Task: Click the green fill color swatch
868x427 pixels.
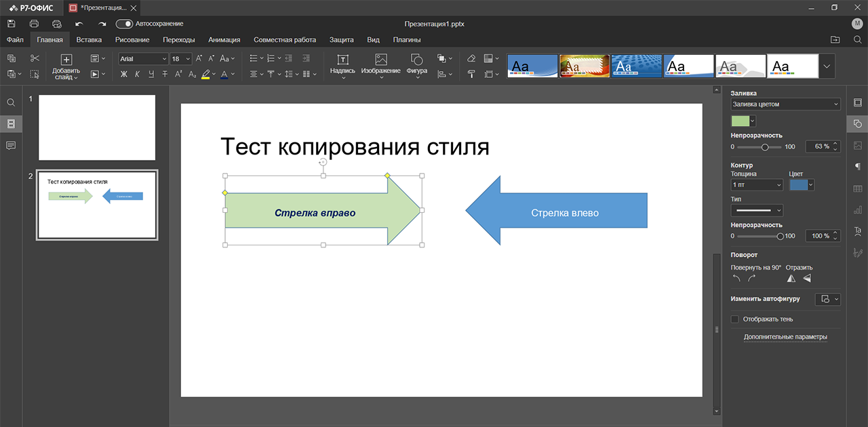Action: click(x=740, y=121)
